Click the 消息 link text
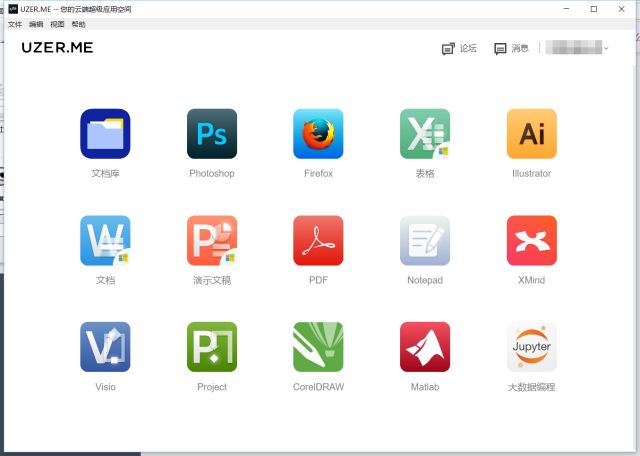This screenshot has height=456, width=640. click(x=520, y=48)
